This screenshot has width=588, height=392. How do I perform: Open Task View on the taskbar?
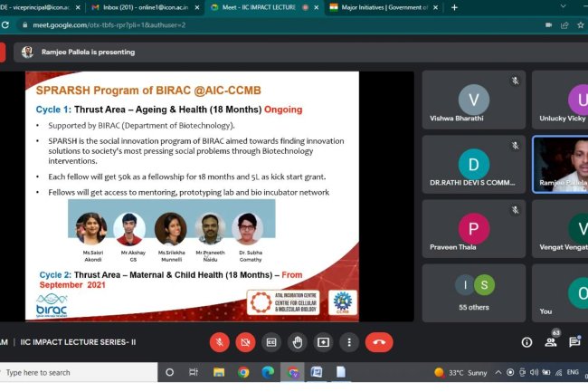coord(194,372)
